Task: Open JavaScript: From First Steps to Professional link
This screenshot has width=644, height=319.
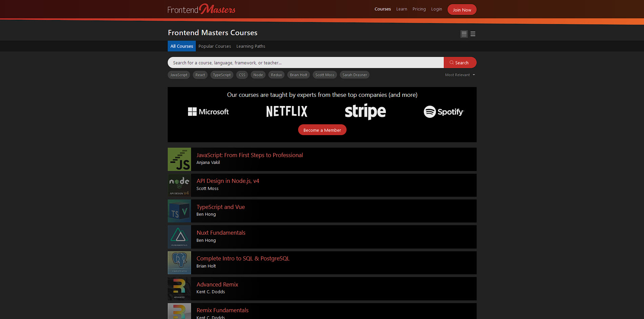Action: [250, 155]
